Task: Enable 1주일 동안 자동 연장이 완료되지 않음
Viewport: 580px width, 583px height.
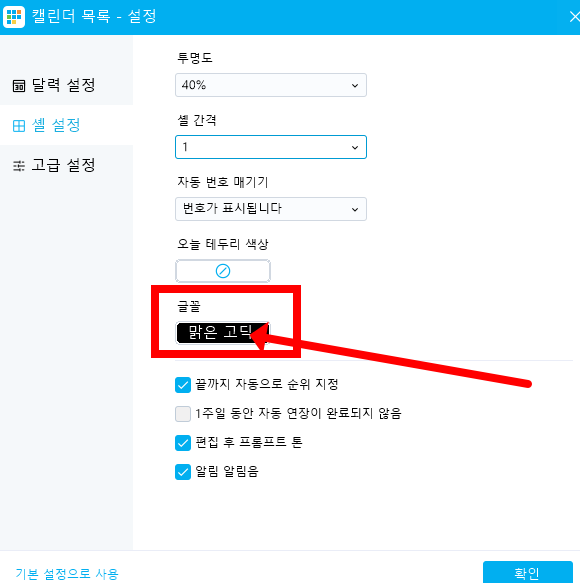Action: click(x=183, y=414)
